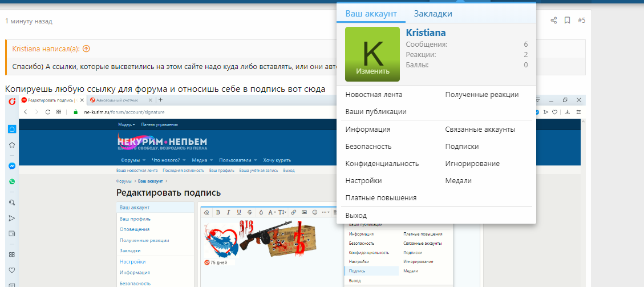Click the Opera logo in the embedded screenshot
Screen dimensions: 644x287
click(13, 100)
